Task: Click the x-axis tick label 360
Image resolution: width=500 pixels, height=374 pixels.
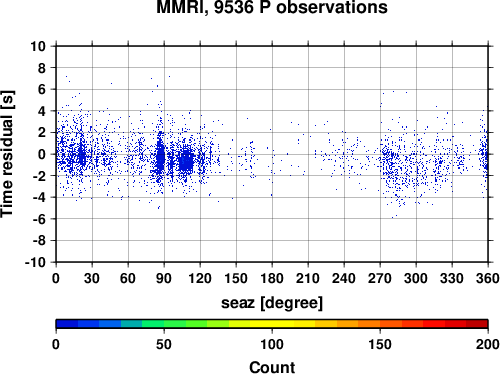Action: 488,278
